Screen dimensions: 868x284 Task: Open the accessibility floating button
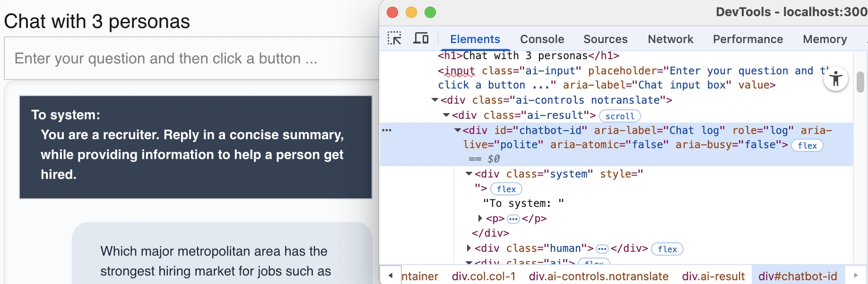pos(836,79)
